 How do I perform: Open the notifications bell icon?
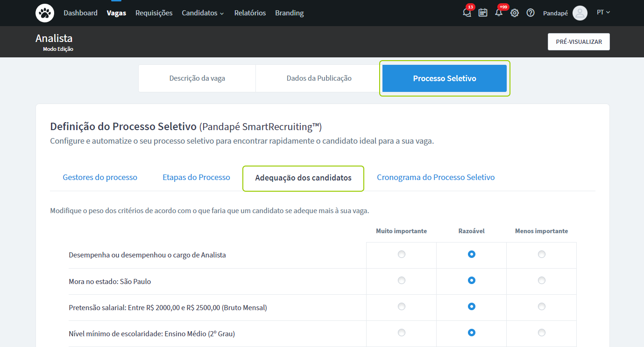(x=499, y=13)
